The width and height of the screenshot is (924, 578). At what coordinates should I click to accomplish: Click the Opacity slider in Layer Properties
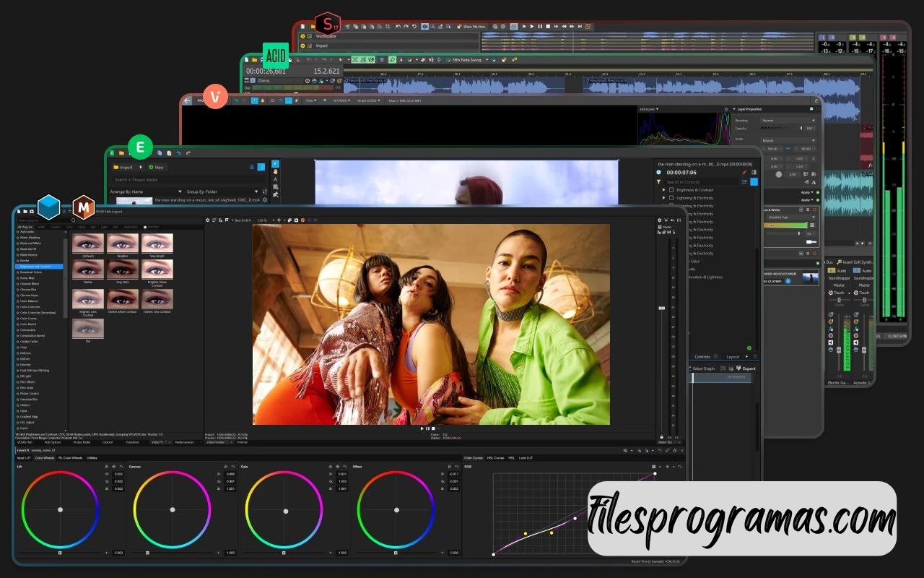point(783,128)
